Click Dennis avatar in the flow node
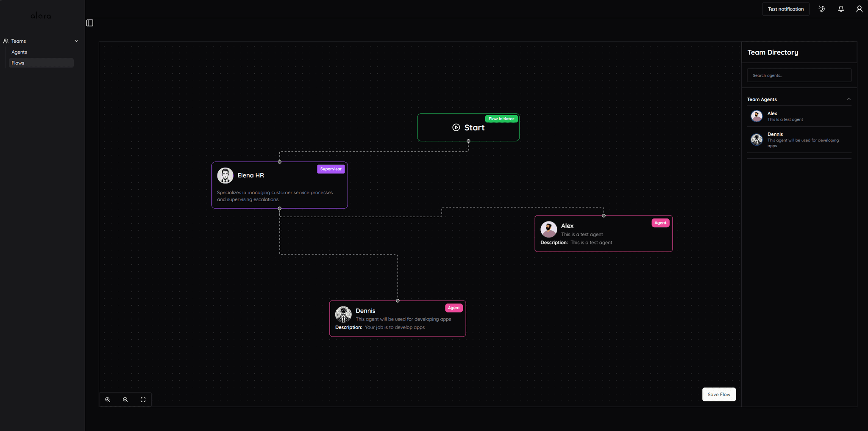868x431 pixels. 343,315
